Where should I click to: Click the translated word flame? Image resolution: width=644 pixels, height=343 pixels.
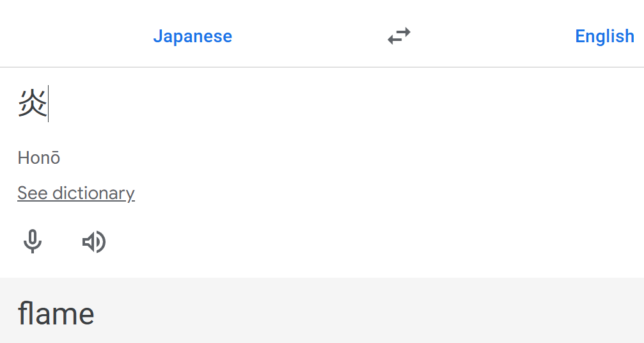pyautogui.click(x=56, y=314)
